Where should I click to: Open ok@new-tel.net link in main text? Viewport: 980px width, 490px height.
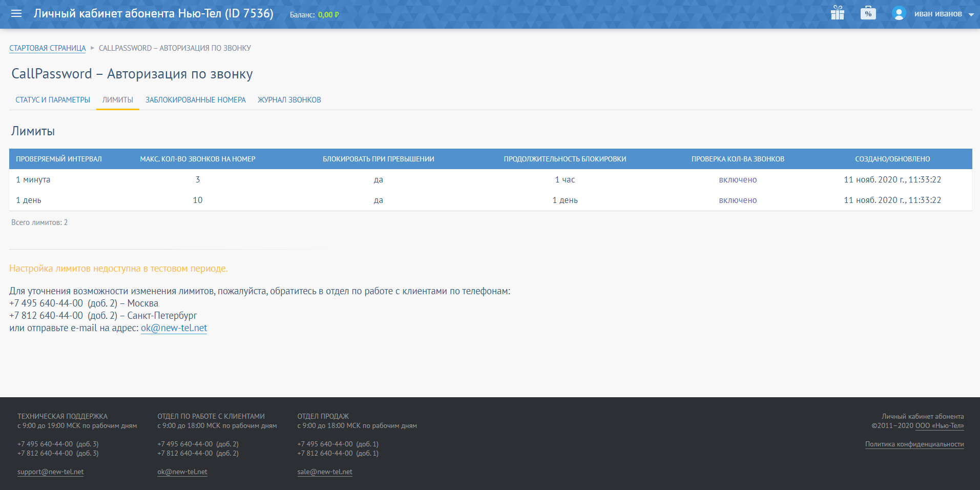[174, 328]
